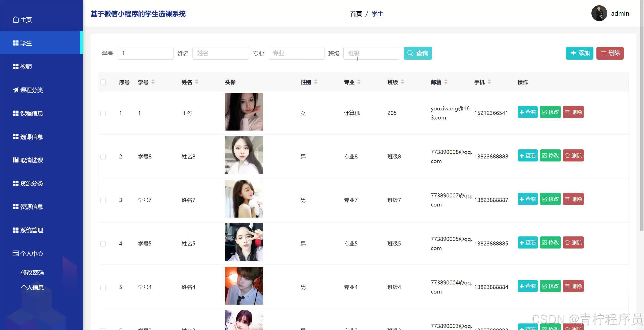
Task: Click the admin avatar picture
Action: click(599, 13)
